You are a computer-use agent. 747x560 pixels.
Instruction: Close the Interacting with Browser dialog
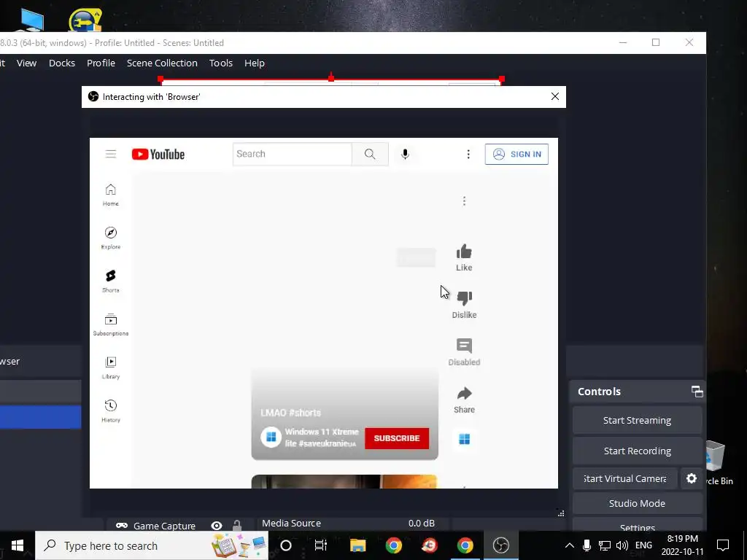pyautogui.click(x=555, y=97)
